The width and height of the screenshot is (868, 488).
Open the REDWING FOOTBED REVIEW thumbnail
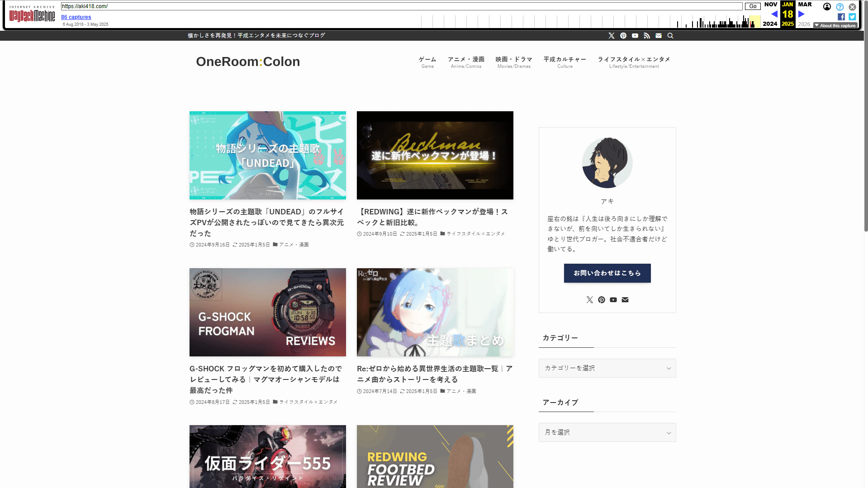(435, 456)
